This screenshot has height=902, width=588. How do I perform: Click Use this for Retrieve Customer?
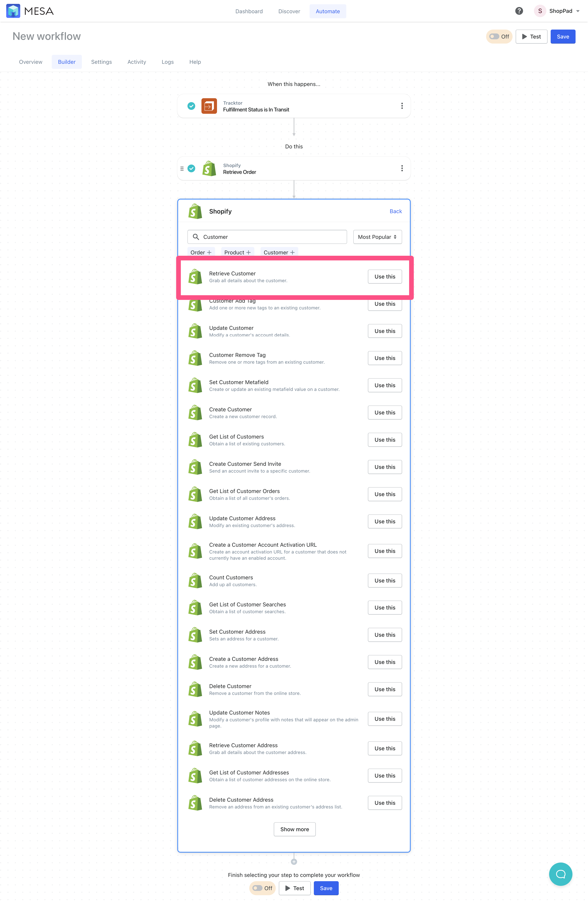click(x=385, y=277)
